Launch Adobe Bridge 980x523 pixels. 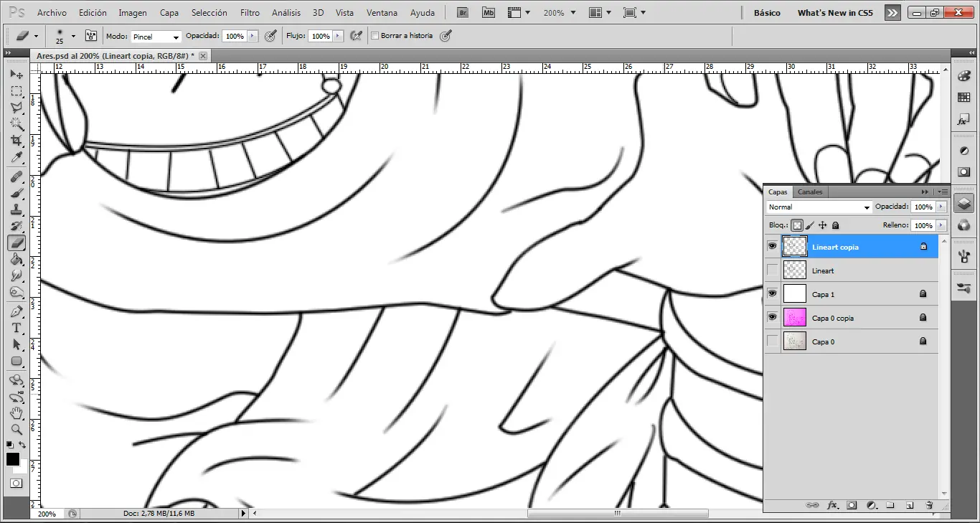463,13
